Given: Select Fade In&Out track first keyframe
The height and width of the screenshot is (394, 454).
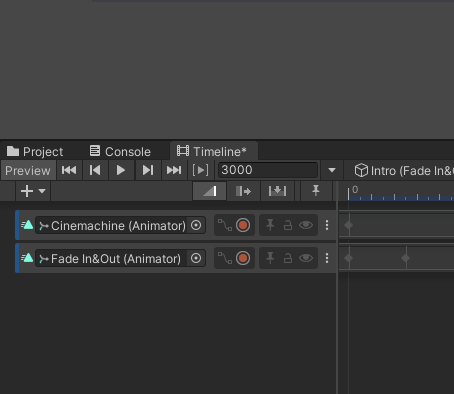Looking at the screenshot, I should coord(349,258).
